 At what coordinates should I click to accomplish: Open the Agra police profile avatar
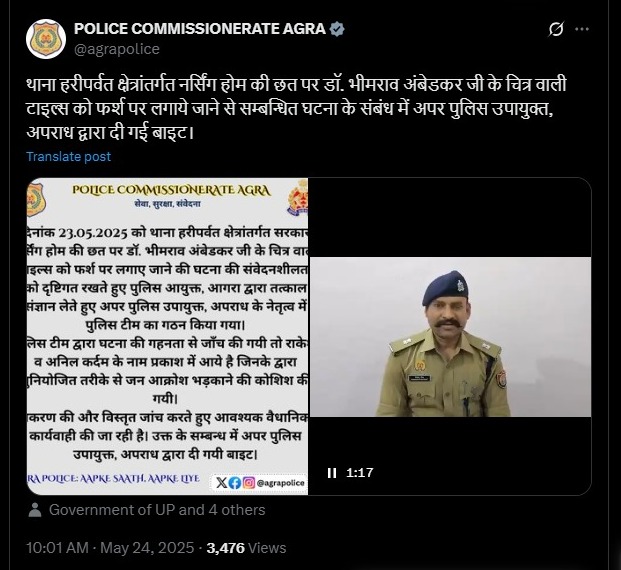46,39
